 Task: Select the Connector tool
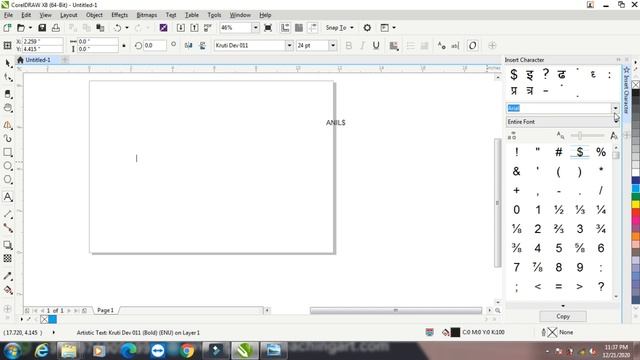8,228
